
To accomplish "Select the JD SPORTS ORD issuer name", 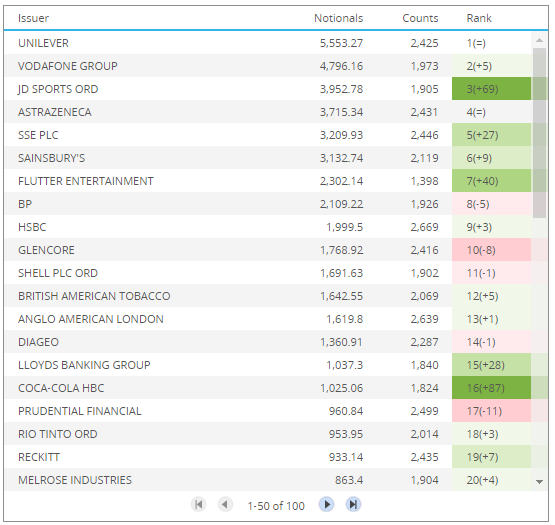I will (58, 89).
